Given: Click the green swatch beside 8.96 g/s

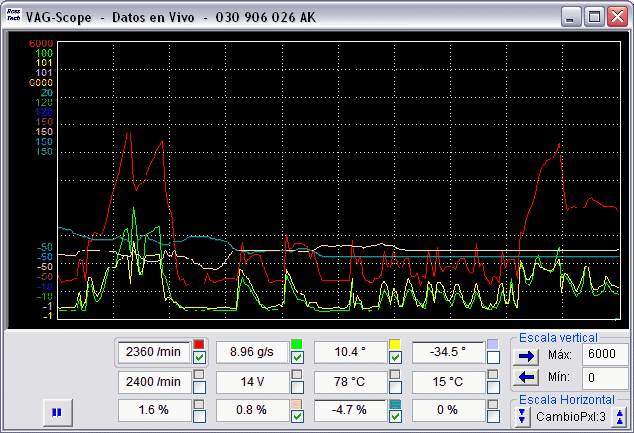Looking at the screenshot, I should 297,345.
